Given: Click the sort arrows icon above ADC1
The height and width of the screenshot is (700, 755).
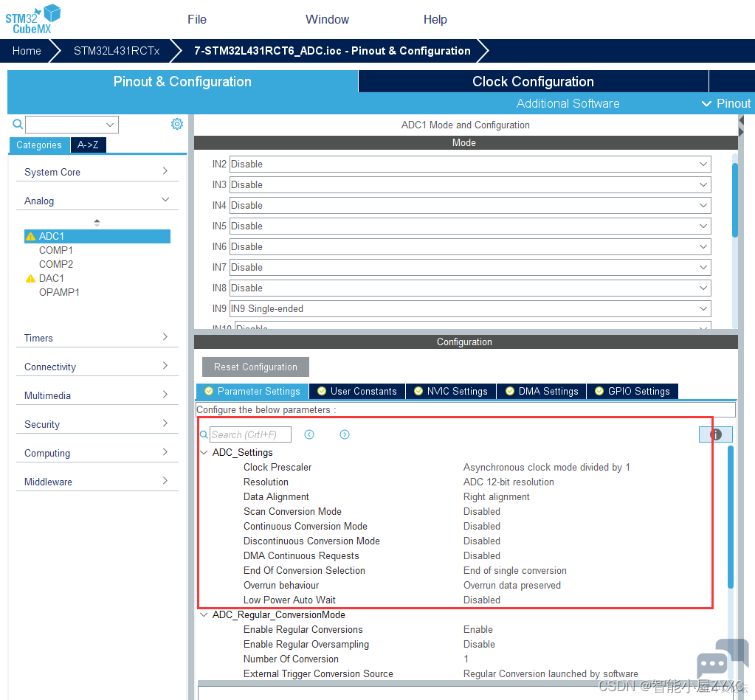Looking at the screenshot, I should 97,223.
